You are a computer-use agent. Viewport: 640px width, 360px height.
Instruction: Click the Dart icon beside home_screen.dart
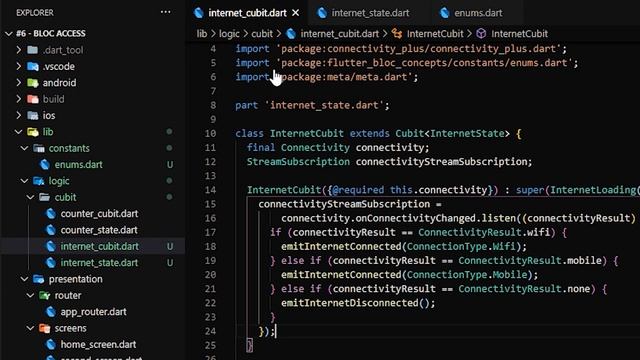[51, 344]
